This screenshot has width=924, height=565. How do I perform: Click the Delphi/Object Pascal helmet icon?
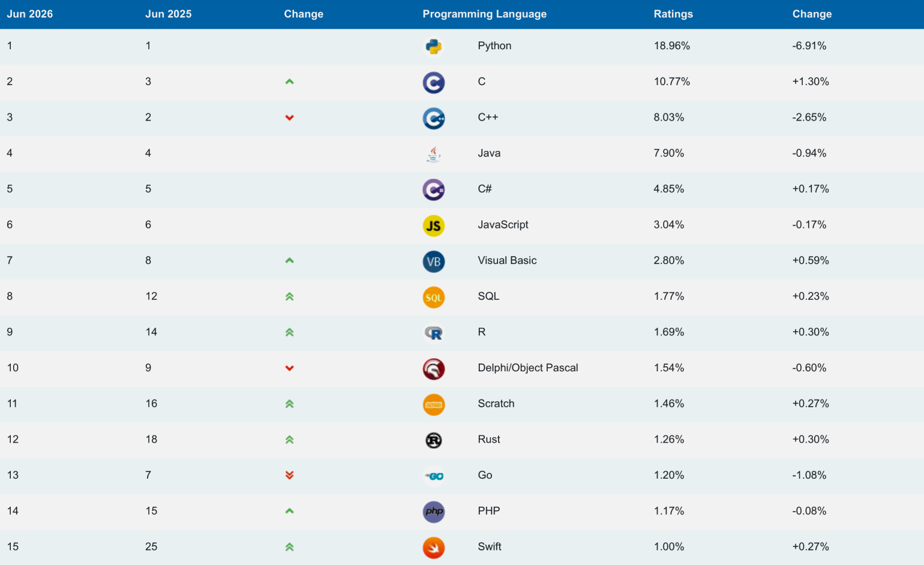coord(433,369)
